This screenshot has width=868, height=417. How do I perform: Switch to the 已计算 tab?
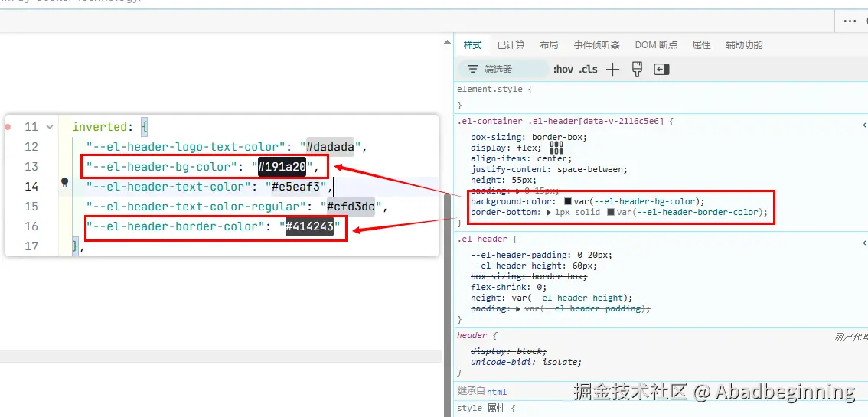pyautogui.click(x=511, y=45)
